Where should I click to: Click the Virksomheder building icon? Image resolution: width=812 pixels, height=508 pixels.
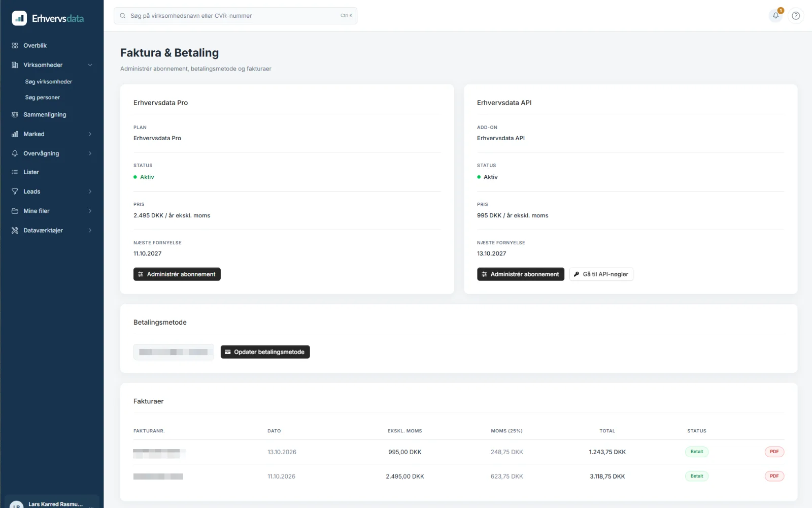(x=15, y=65)
